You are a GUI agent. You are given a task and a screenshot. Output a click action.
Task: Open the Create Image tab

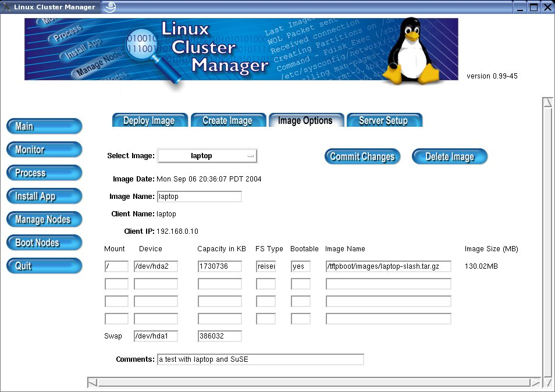click(x=228, y=120)
